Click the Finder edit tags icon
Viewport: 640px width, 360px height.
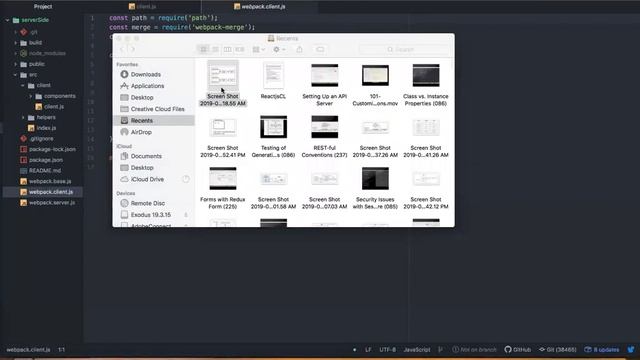(x=320, y=49)
